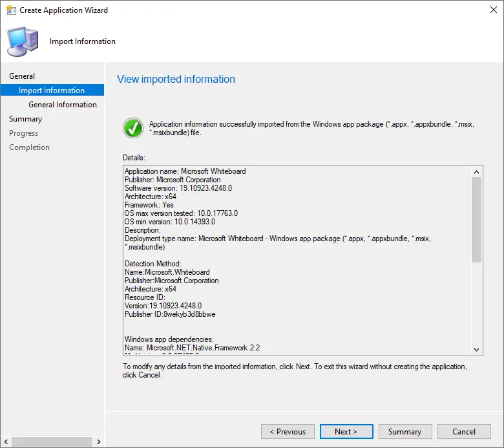Click the 'Windows app dependencies:' line

[169, 339]
